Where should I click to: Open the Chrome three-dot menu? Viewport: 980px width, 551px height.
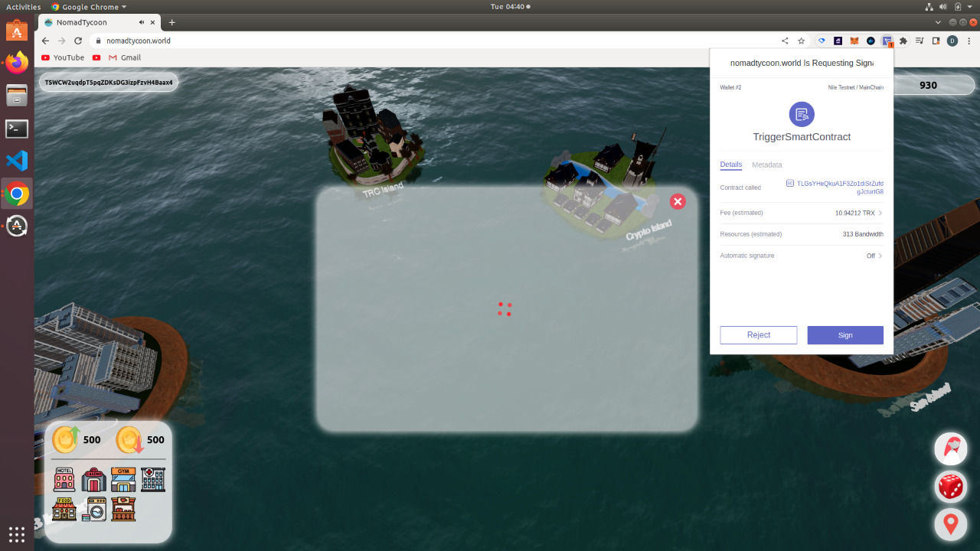(x=969, y=41)
